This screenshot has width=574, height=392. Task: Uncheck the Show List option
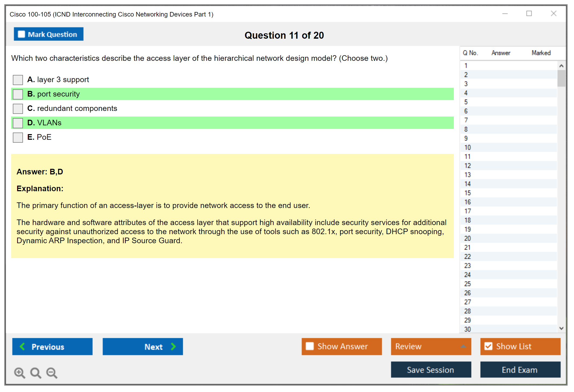pyautogui.click(x=488, y=346)
